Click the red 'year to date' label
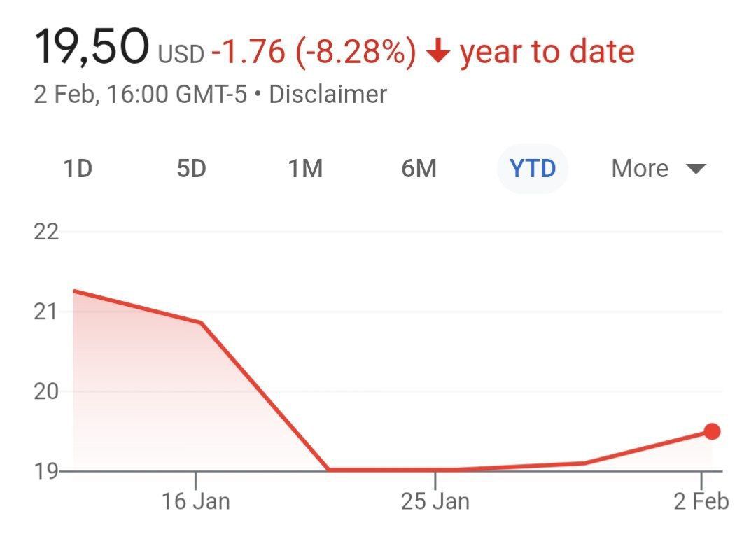The height and width of the screenshot is (544, 756). coord(547,52)
